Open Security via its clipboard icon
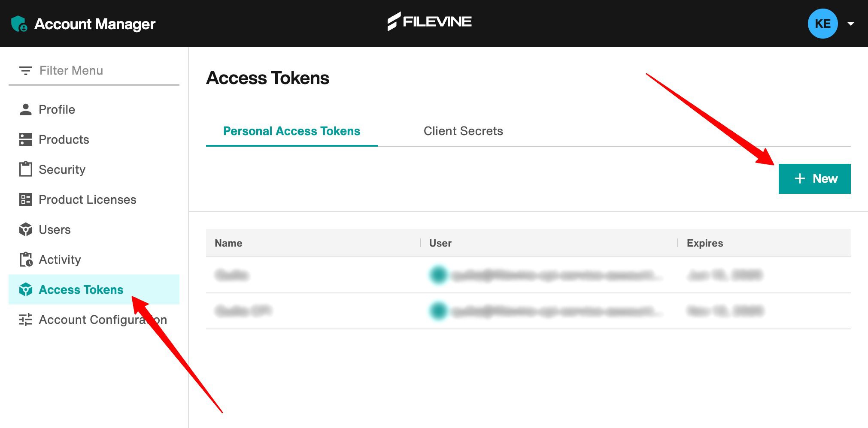 (x=25, y=169)
